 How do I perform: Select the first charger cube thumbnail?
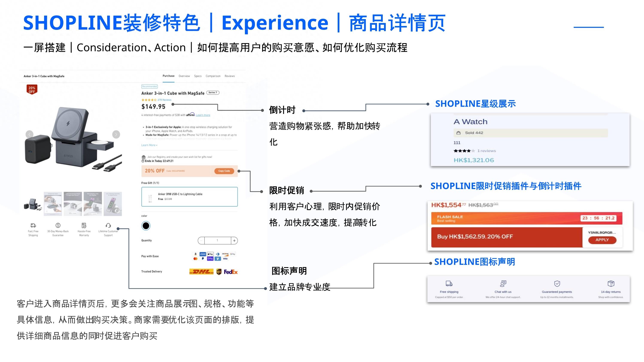tap(33, 204)
